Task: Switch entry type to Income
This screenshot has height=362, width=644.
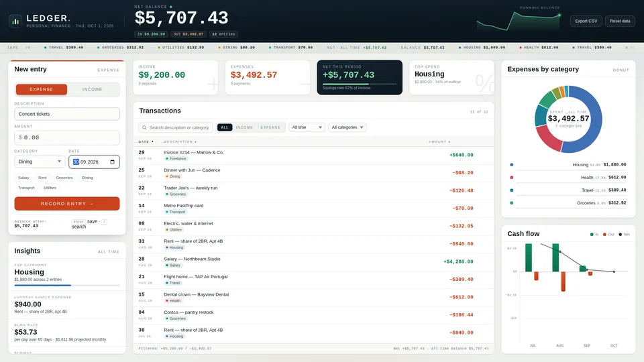Action: coord(93,89)
